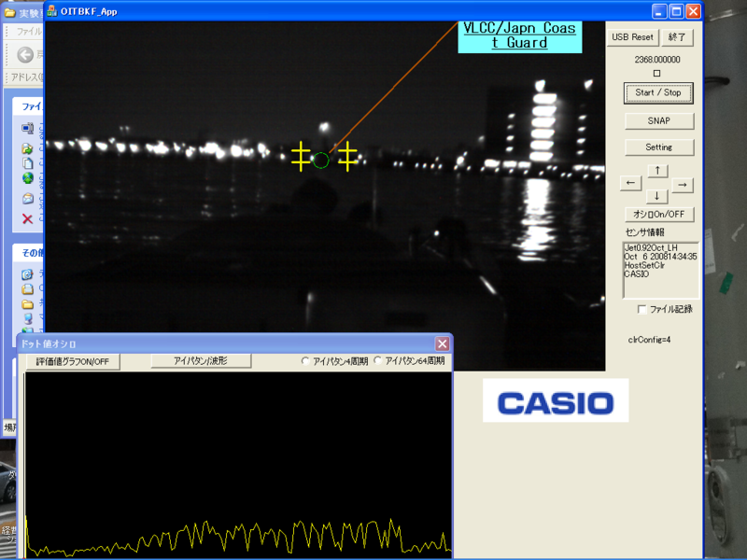The height and width of the screenshot is (560, 747).
Task: Enable the ファイル記録 checkbox
Action: point(641,310)
